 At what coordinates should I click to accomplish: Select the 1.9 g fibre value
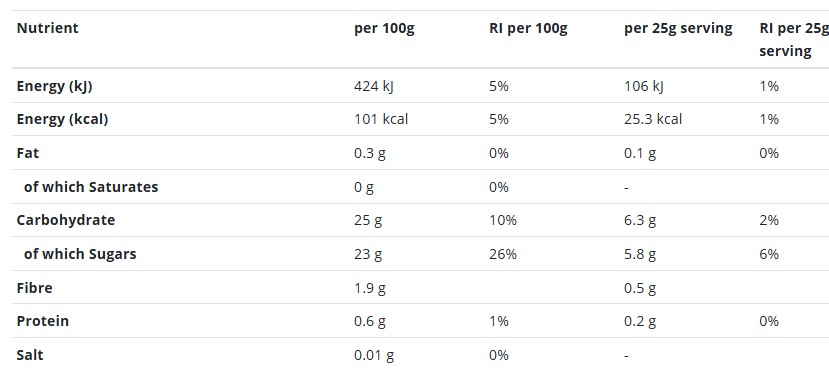pyautogui.click(x=370, y=288)
